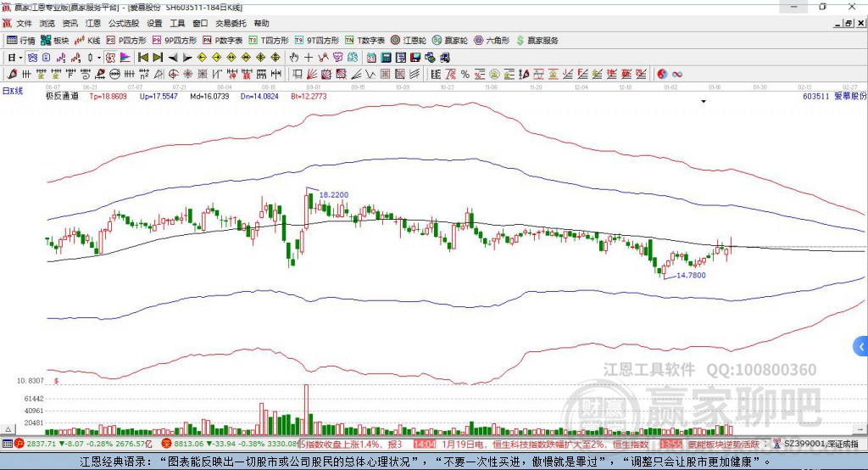Toggle the colored flag chart icon
Viewport: 868px width, 470px height.
click(x=125, y=58)
